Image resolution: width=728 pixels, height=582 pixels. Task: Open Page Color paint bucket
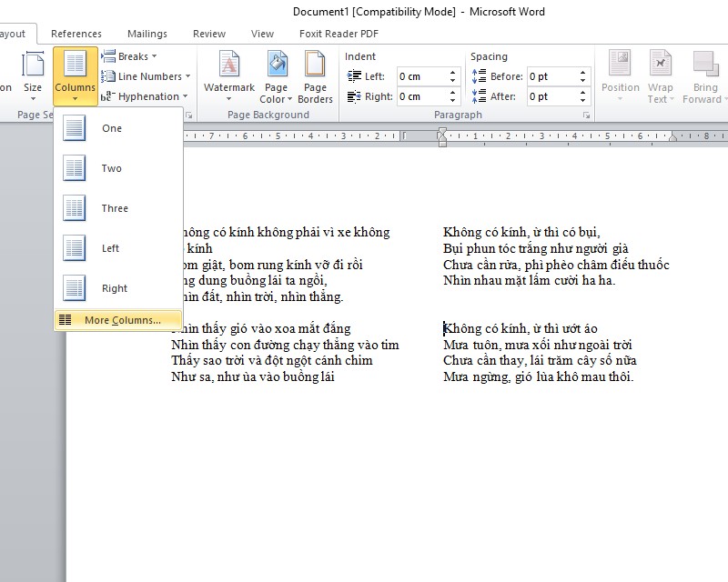coord(278,64)
